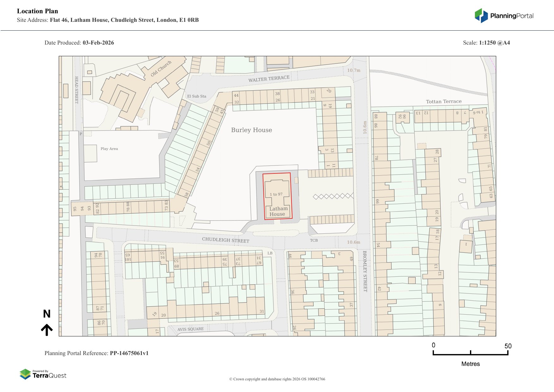Select the red-outlined Latham House site
554x392 pixels.
coord(277,196)
